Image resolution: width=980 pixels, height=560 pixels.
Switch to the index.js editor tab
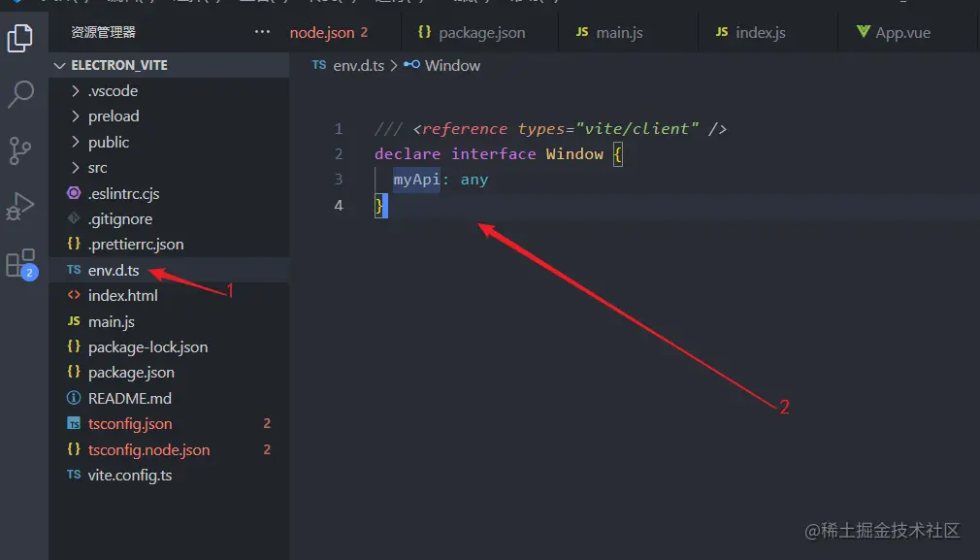click(x=768, y=32)
